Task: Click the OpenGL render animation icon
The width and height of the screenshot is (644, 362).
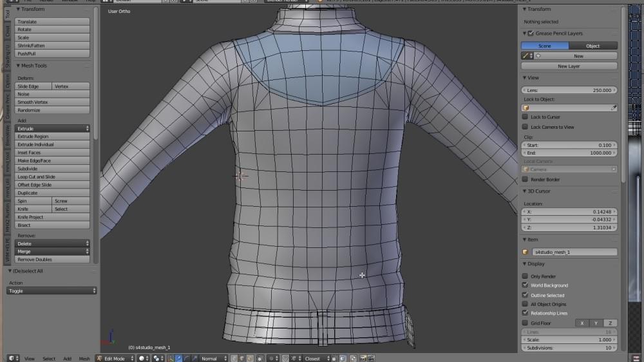Action: 370,358
